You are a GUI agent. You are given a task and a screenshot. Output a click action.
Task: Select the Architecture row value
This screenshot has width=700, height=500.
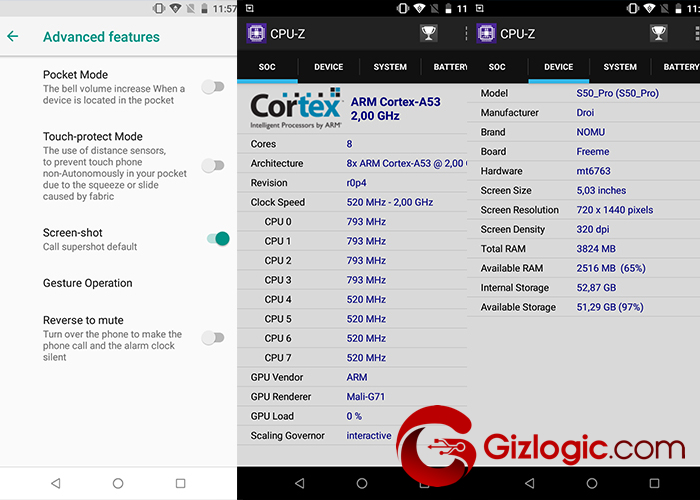coord(406,163)
